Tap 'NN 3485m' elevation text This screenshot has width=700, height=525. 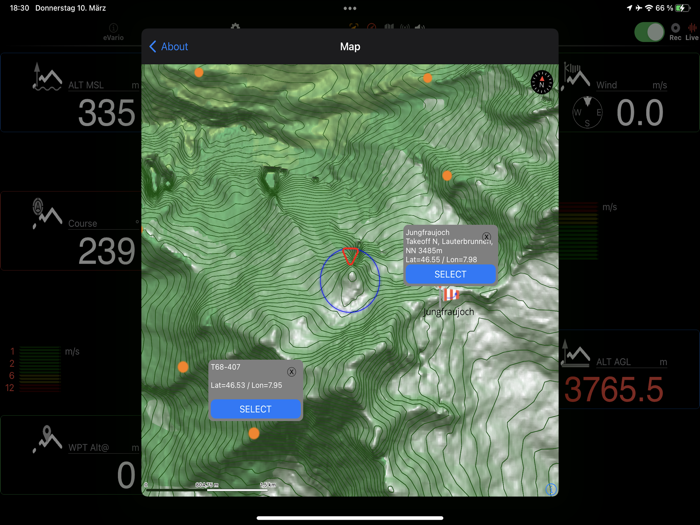tap(424, 250)
